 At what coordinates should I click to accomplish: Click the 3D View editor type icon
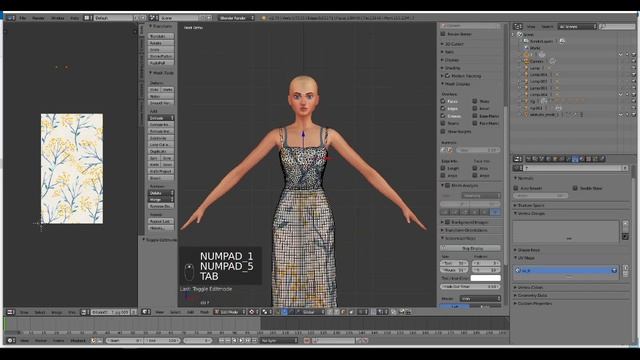[146, 312]
